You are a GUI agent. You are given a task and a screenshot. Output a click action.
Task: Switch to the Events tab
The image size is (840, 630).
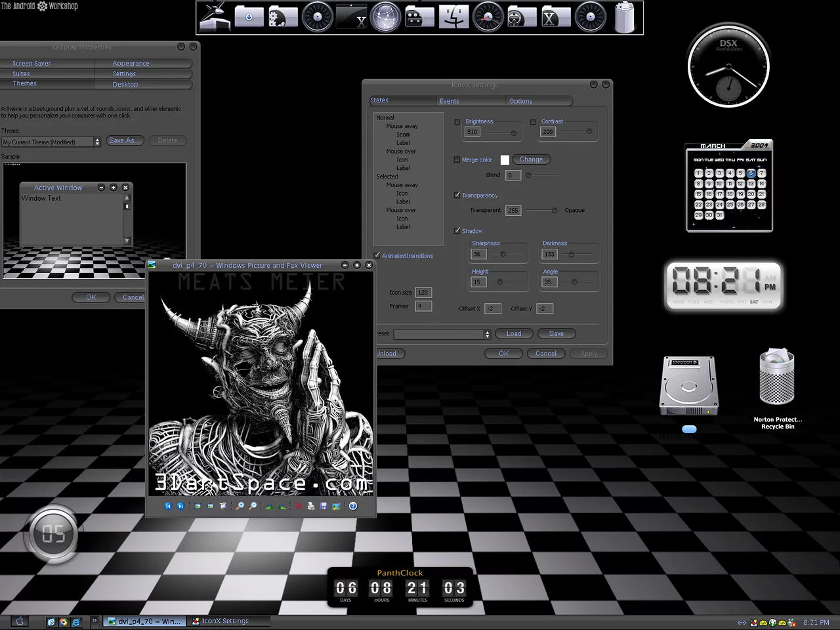450,101
